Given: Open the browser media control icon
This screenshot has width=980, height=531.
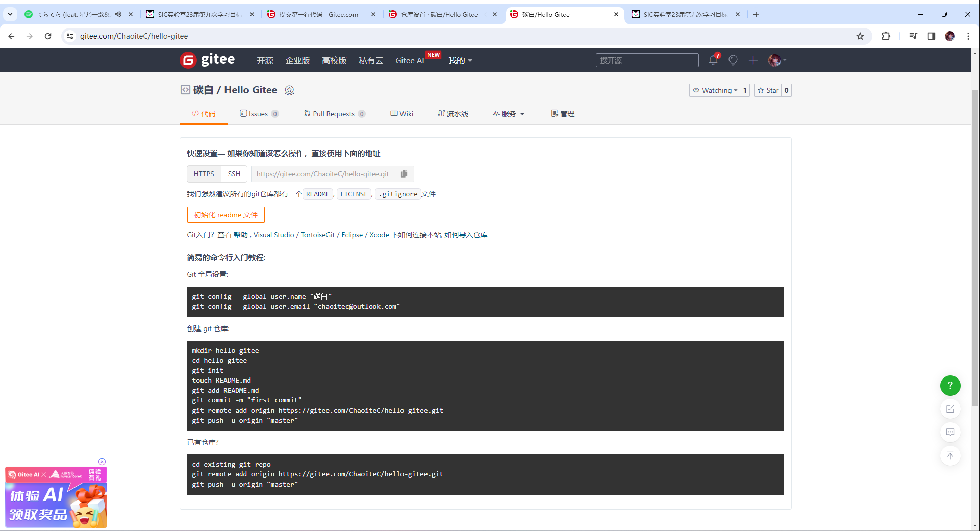Looking at the screenshot, I should [x=913, y=36].
